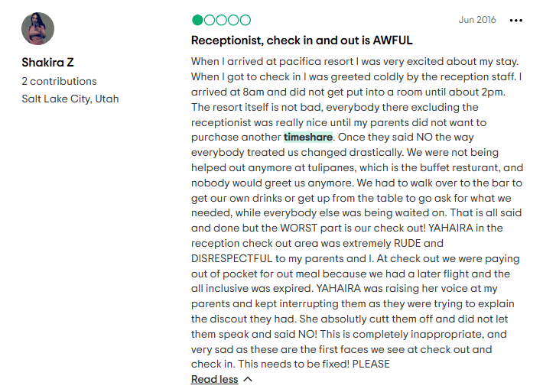The image size is (543, 392).
Task: Click the third empty rating bubble
Action: [221, 20]
